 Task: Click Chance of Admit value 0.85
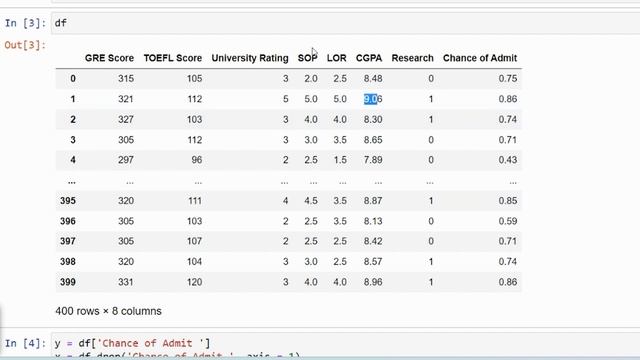pyautogui.click(x=508, y=201)
